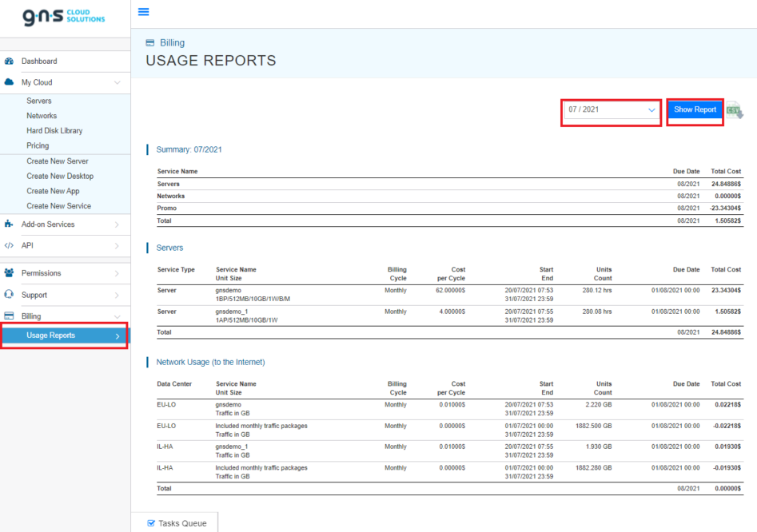Download the report using the CSV icon
The width and height of the screenshot is (757, 532).
click(x=735, y=110)
